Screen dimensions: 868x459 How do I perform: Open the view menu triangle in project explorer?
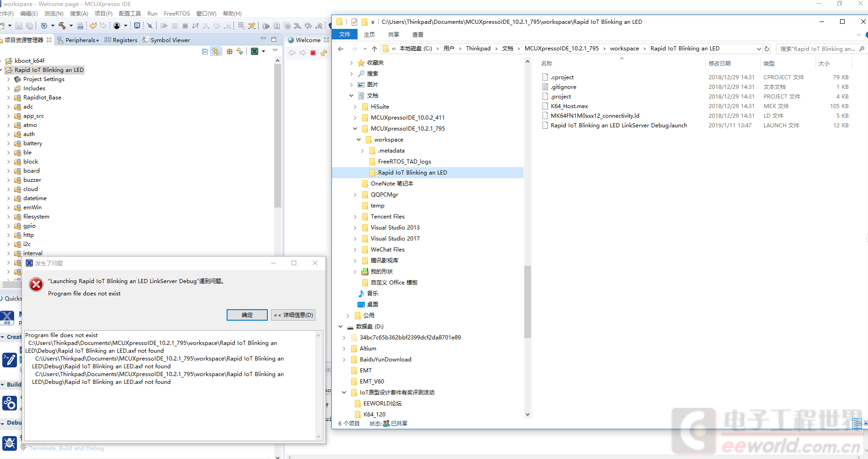275,50
